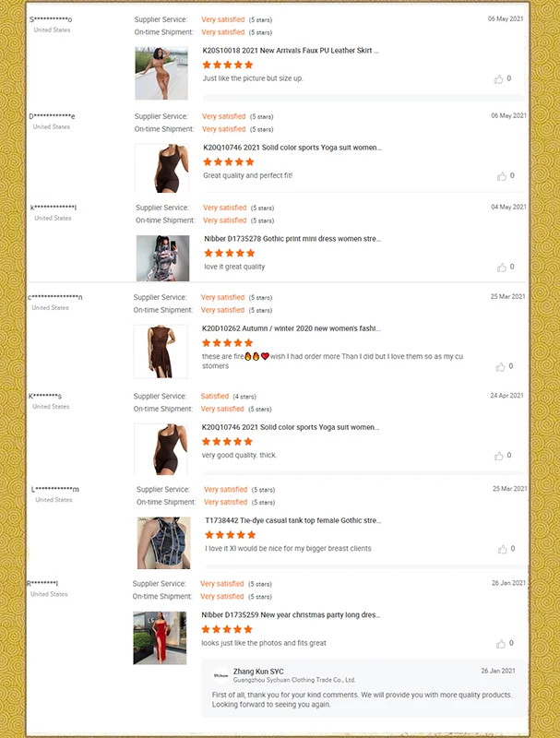
Task: Click the star rating under the Gothic mini dress
Action: (229, 253)
